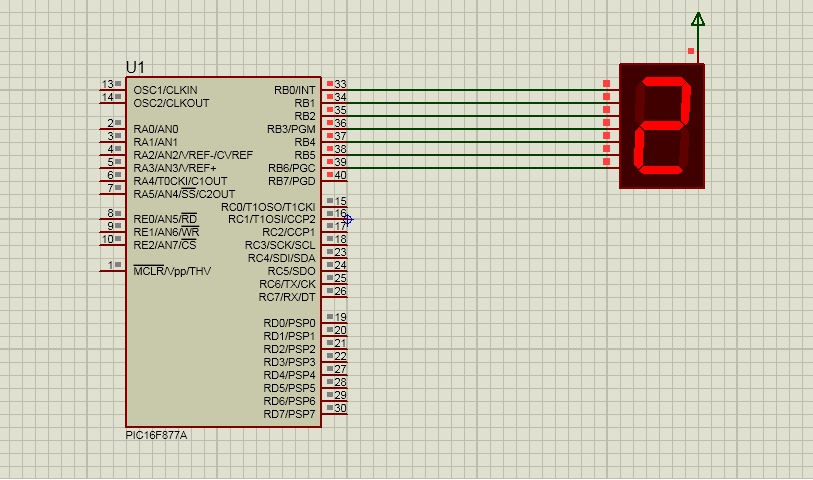Click the RB1 pin label
The height and width of the screenshot is (480, 813).
tap(305, 103)
